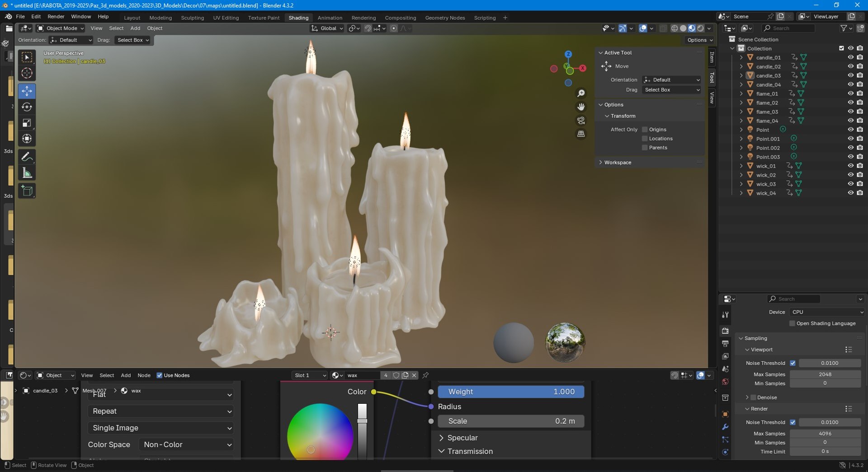Click the Max Samples 2048 field
This screenshot has height=472, width=868.
(x=825, y=374)
